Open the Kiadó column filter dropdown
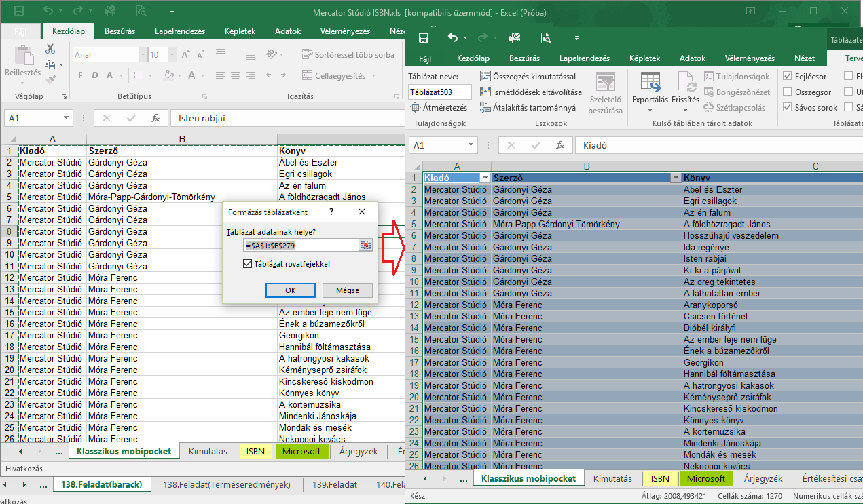863x504 pixels. [484, 178]
